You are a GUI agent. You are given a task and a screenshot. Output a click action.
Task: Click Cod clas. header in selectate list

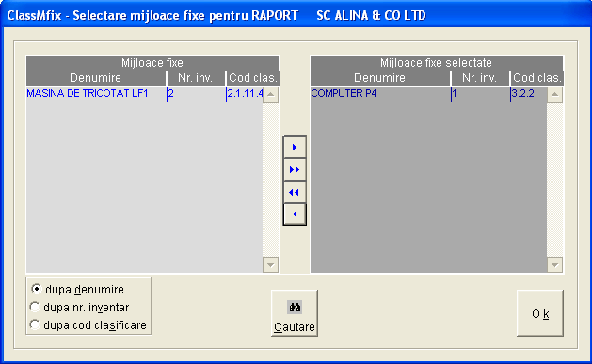pos(537,78)
